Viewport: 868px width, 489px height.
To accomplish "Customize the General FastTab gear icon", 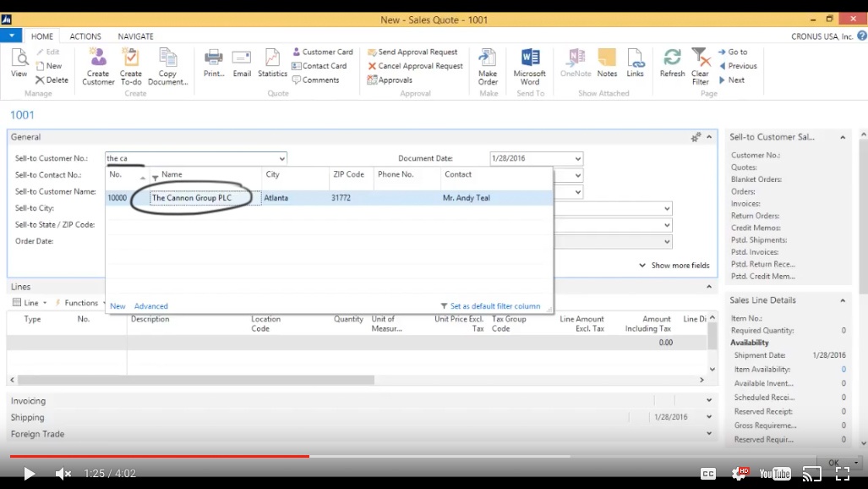I will 696,137.
